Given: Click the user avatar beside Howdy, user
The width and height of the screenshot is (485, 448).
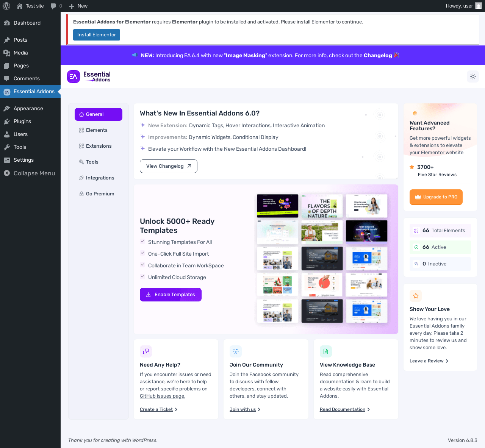Looking at the screenshot, I should click(479, 6).
